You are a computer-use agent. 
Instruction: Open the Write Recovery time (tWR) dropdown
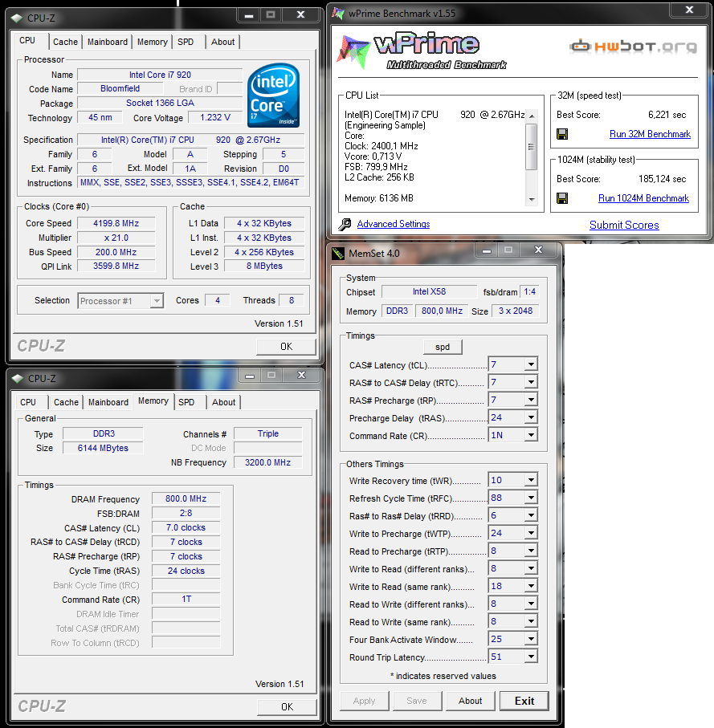[x=531, y=480]
